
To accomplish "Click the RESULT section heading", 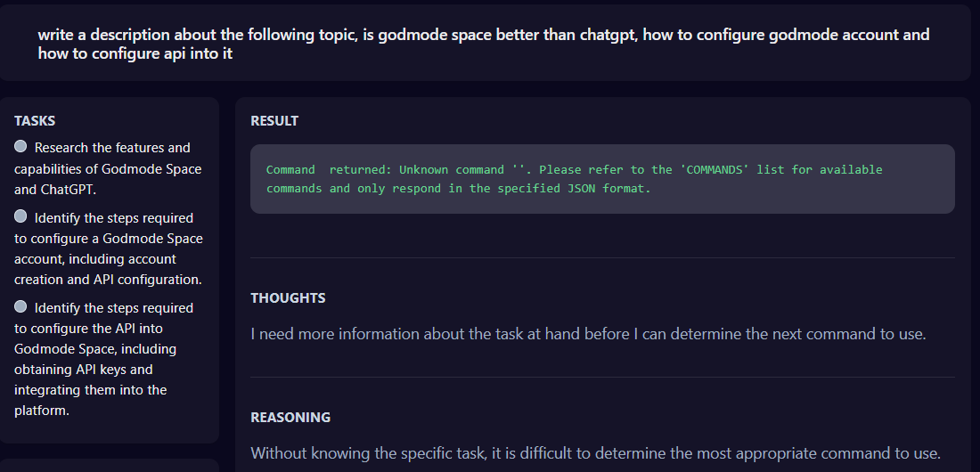I will point(274,120).
